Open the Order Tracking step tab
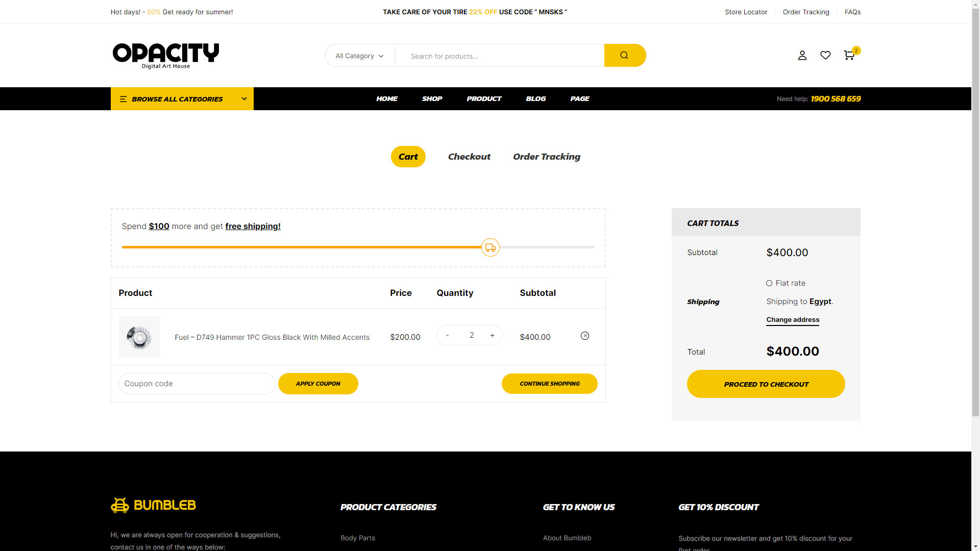The width and height of the screenshot is (980, 551). [546, 157]
